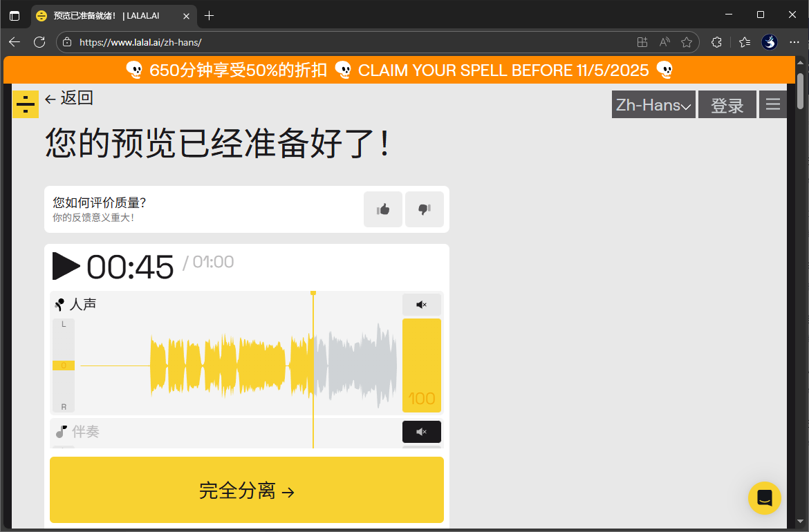Click the microphone icon next to 人声
This screenshot has width=809, height=532.
click(59, 304)
